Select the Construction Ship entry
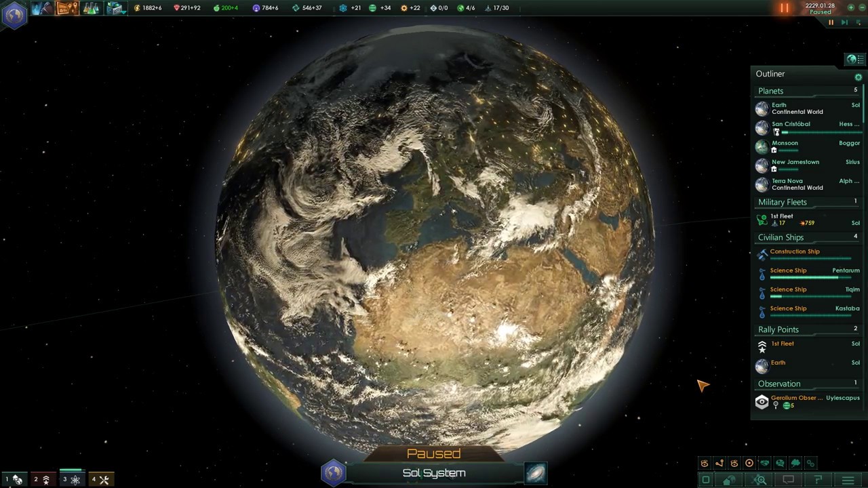Viewport: 868px width, 488px height. (808, 255)
